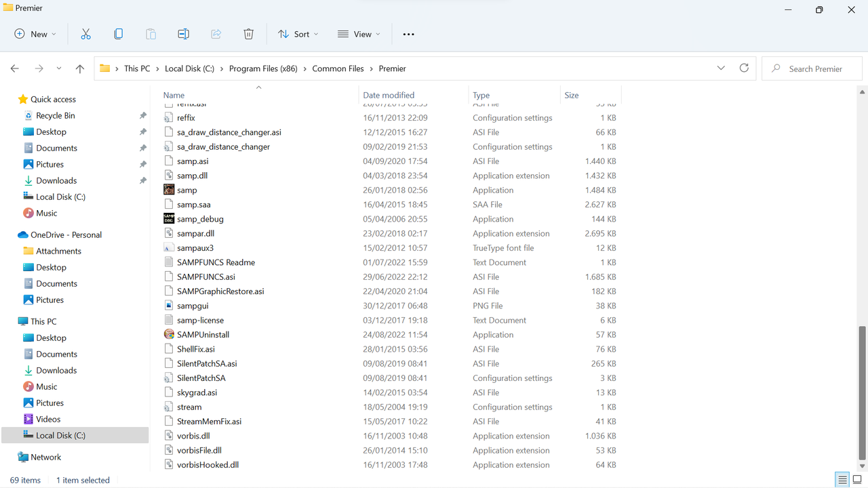Click the OneDrive cloud icon

pyautogui.click(x=23, y=235)
